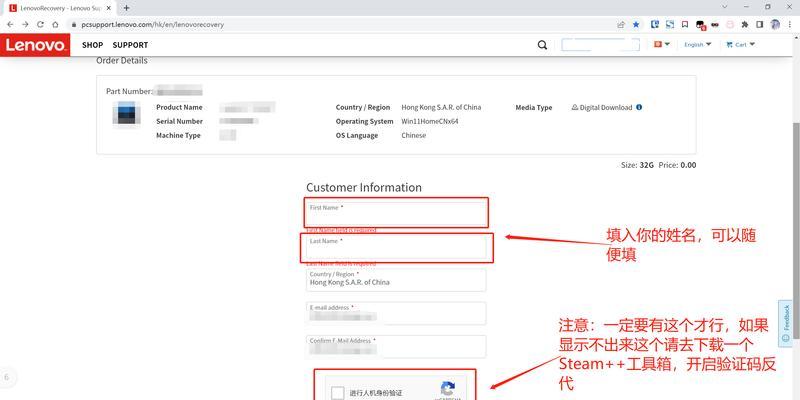Show Digital Download info icon

tap(639, 107)
